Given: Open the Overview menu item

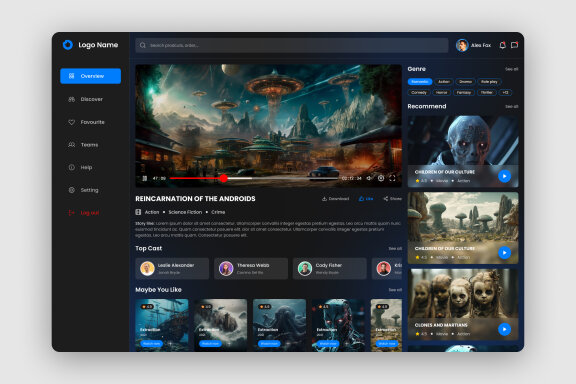Looking at the screenshot, I should click(x=90, y=76).
